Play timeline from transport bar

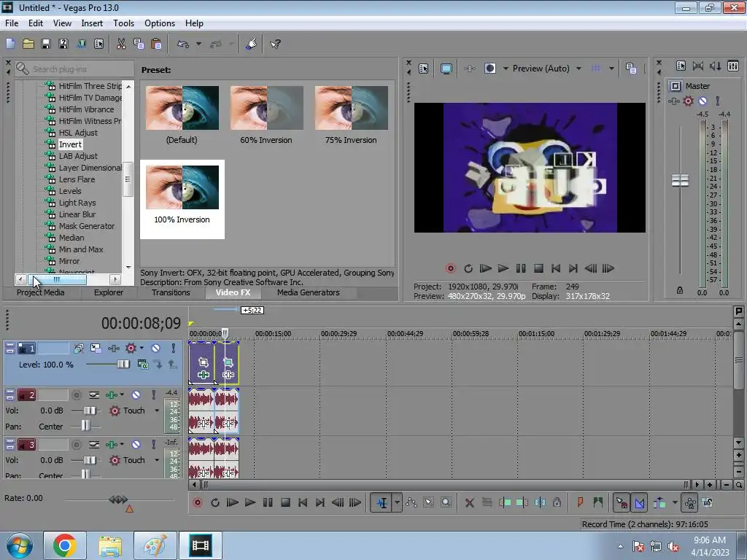click(249, 502)
